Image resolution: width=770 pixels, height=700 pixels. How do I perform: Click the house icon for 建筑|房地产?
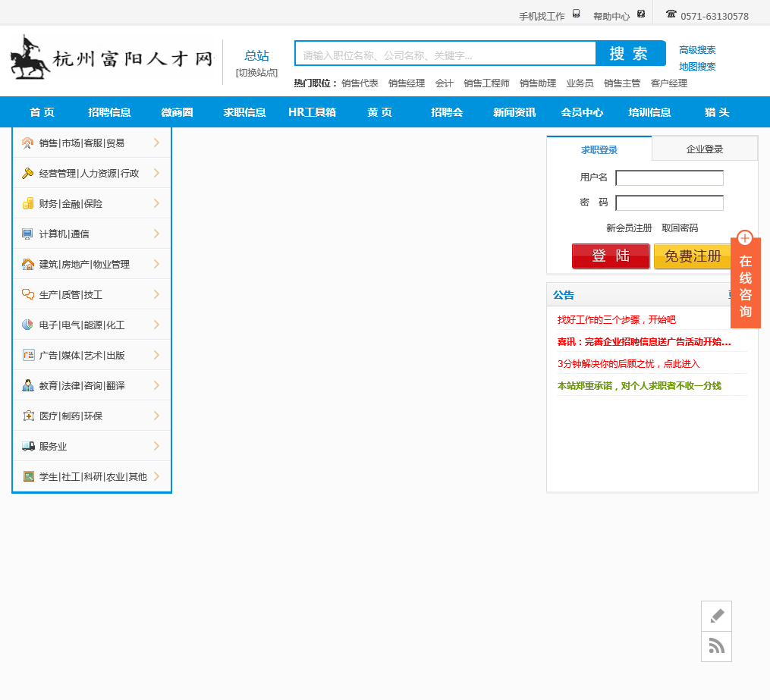point(28,265)
